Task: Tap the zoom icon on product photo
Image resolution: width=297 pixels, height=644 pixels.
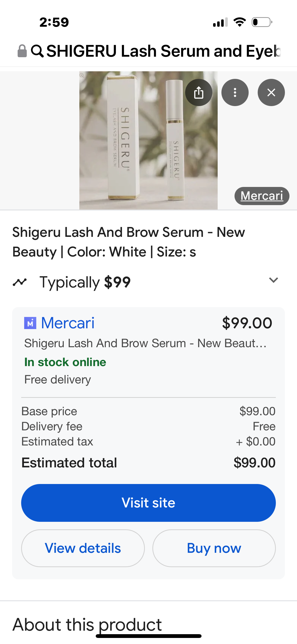Action: tap(82, 75)
